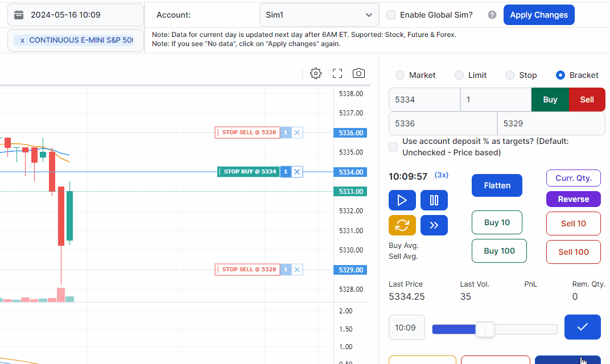The width and height of the screenshot is (610, 364).
Task: Click the 5329.00 price axis label
Action: click(351, 270)
